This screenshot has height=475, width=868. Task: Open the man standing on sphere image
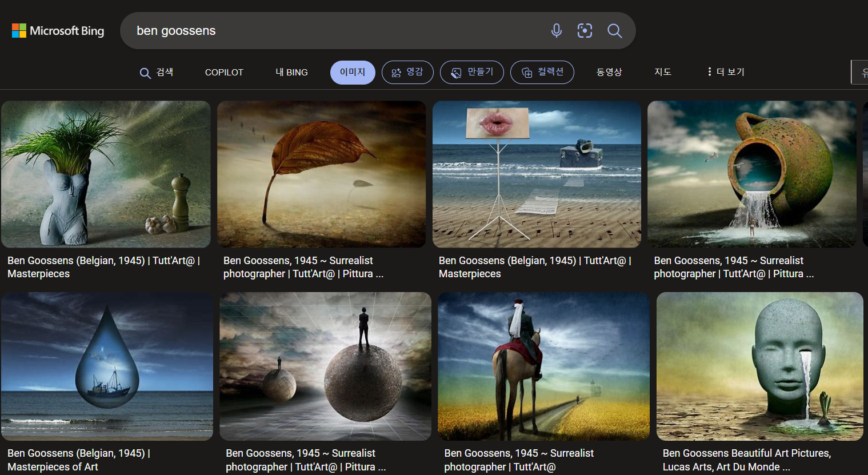click(x=325, y=366)
